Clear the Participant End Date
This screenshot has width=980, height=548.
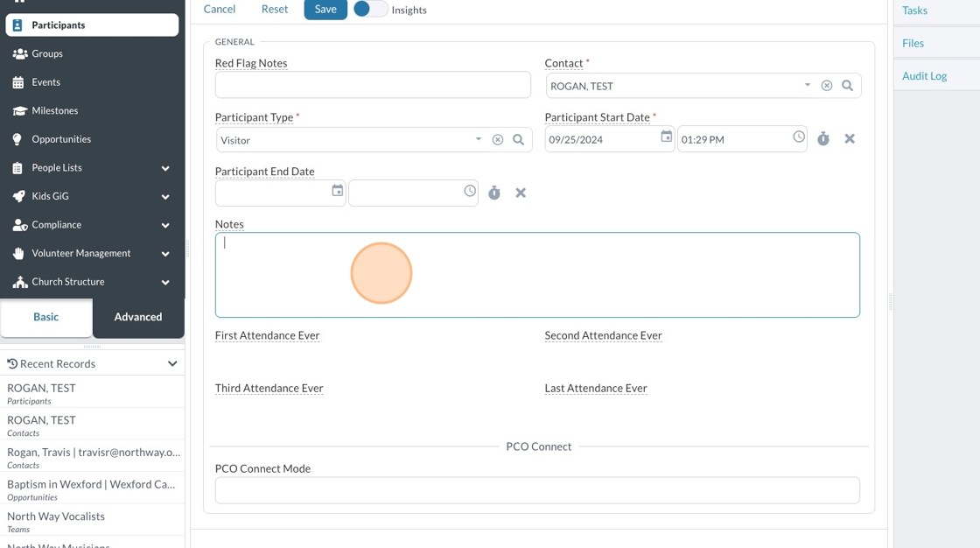pyautogui.click(x=521, y=193)
